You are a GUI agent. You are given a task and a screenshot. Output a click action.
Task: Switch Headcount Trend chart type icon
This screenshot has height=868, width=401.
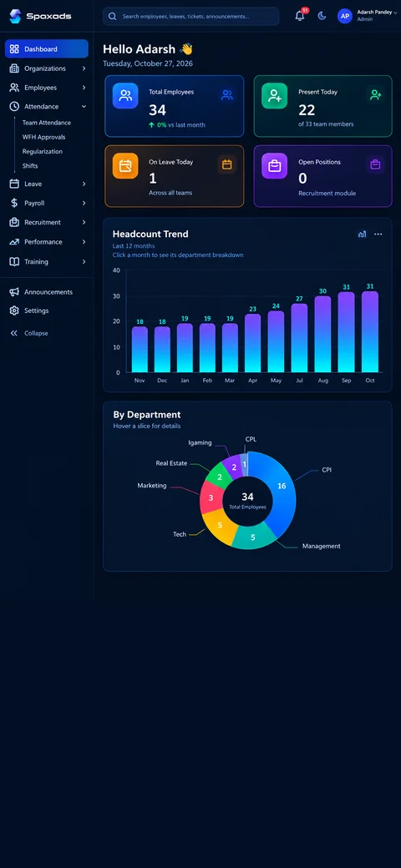[x=363, y=235]
